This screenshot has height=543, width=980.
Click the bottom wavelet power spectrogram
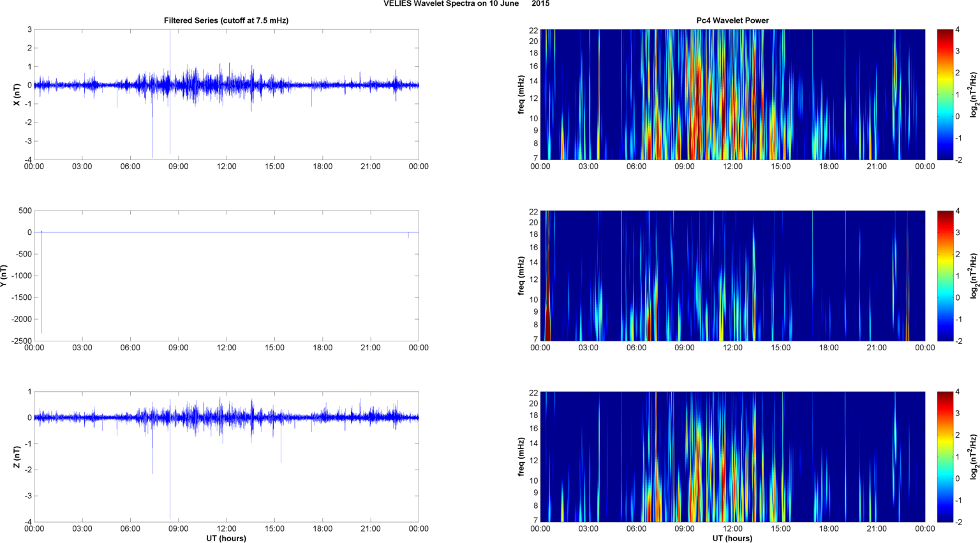(732, 457)
